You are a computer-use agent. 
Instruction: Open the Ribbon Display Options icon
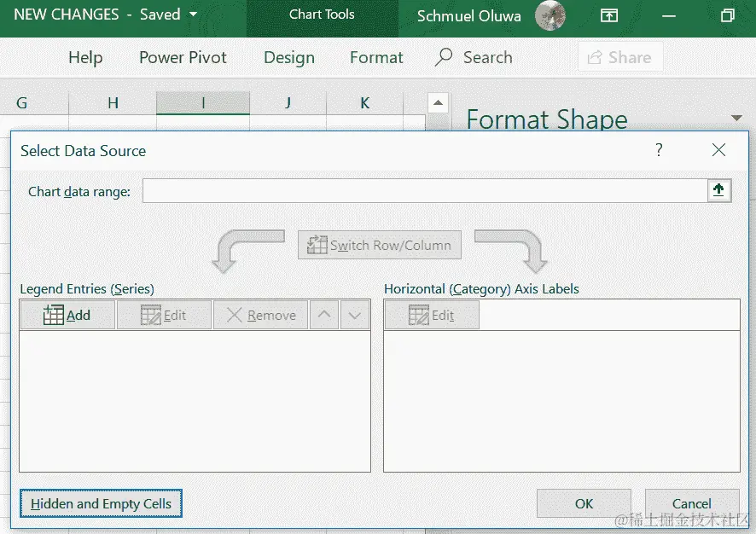pos(609,16)
